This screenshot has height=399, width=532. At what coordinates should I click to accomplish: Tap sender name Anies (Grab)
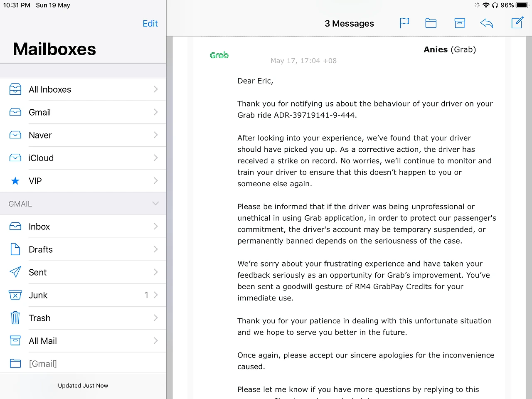pyautogui.click(x=450, y=49)
